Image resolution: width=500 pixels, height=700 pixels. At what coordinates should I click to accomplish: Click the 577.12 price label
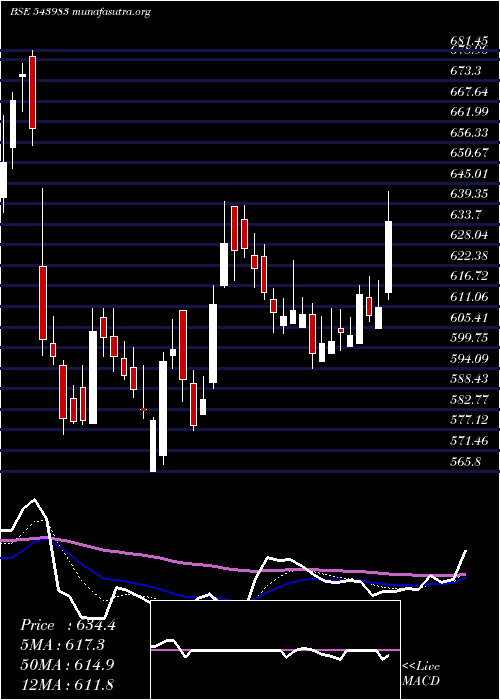click(x=469, y=420)
